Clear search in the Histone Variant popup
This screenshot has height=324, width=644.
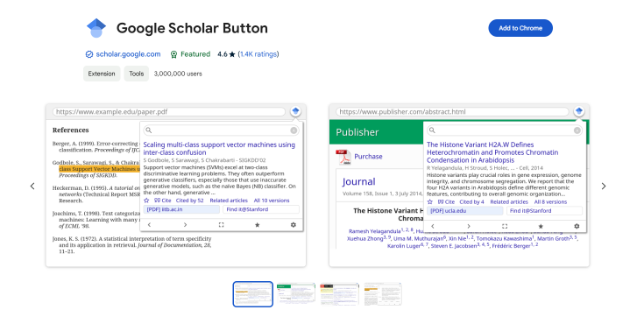[x=577, y=130]
